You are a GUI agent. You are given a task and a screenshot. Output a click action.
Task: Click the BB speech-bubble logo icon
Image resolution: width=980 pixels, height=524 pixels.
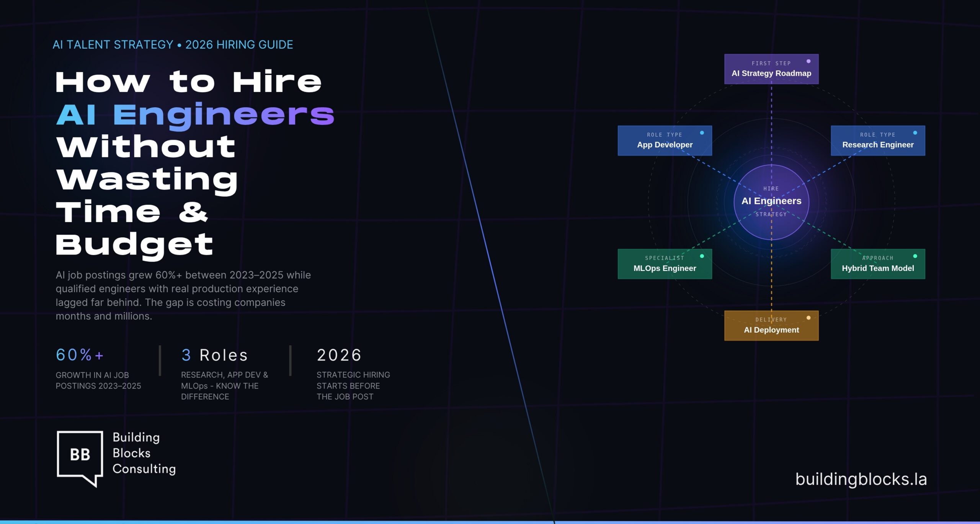point(80,459)
